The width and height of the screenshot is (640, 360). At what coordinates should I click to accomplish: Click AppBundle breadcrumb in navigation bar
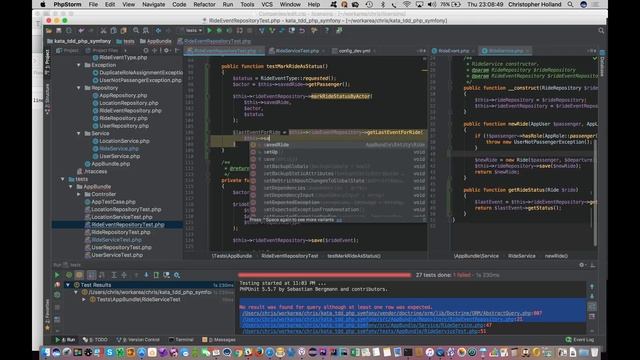[x=156, y=41]
